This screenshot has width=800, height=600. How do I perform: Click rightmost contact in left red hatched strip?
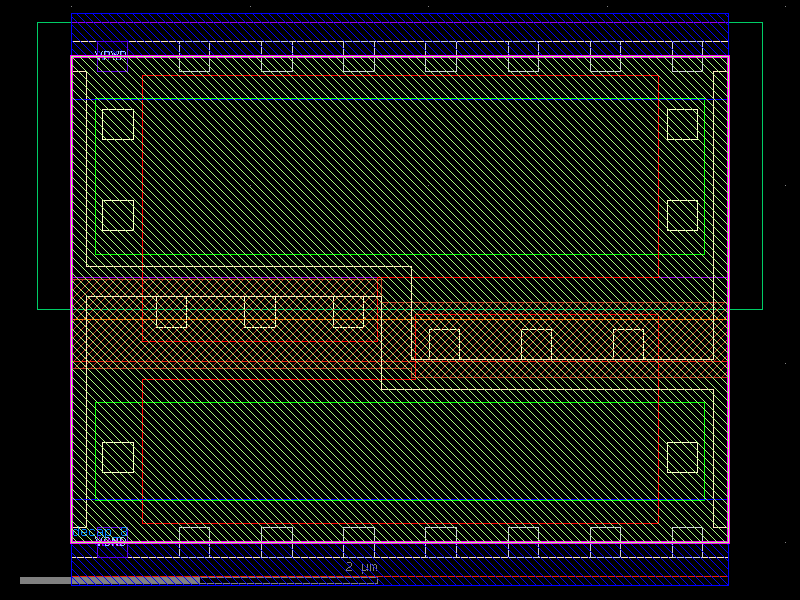coord(348,311)
